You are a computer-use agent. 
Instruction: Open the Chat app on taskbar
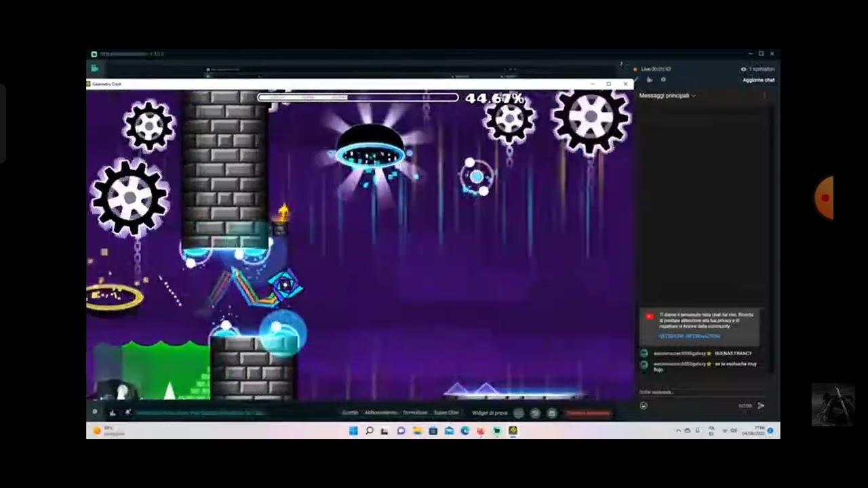click(401, 431)
